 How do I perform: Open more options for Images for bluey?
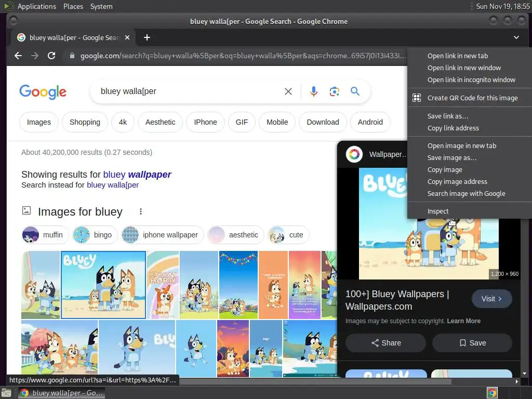tap(140, 212)
